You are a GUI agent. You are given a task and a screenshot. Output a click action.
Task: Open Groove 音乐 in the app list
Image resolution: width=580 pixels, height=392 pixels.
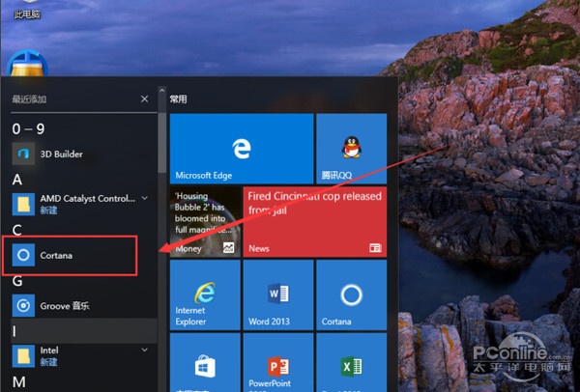click(x=64, y=306)
